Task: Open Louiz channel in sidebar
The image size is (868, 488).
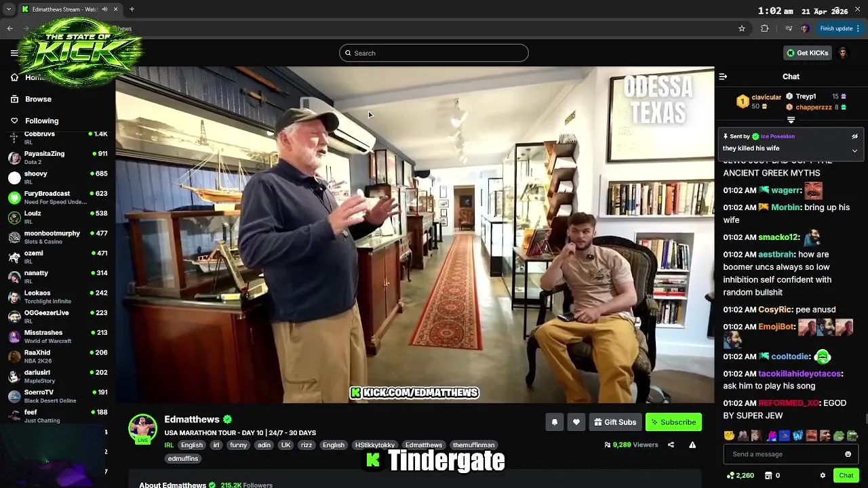Action: point(58,217)
